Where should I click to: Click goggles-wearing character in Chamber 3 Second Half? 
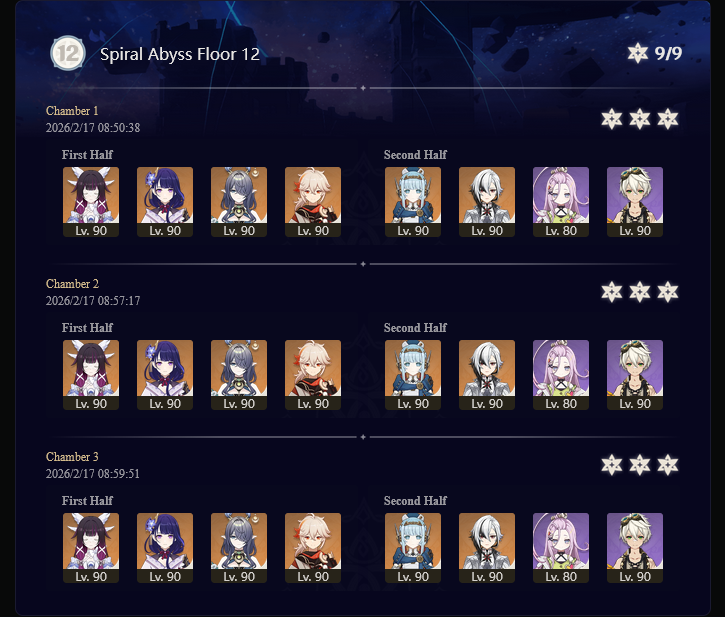coord(635,548)
